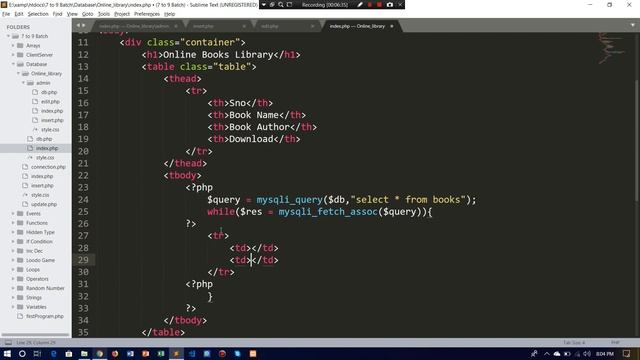The image size is (640, 360).
Task: Open the Selection menu
Action: tap(38, 14)
